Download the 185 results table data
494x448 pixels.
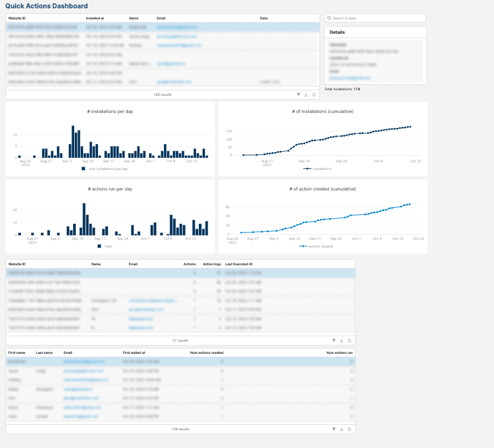coord(306,95)
